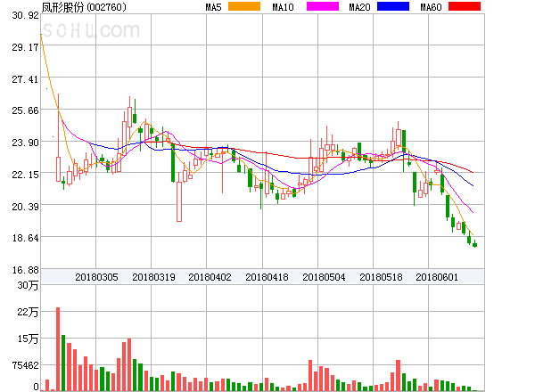The height and width of the screenshot is (392, 535).
Task: Select the stock title 凤形股份(002760)
Action: (84, 7)
